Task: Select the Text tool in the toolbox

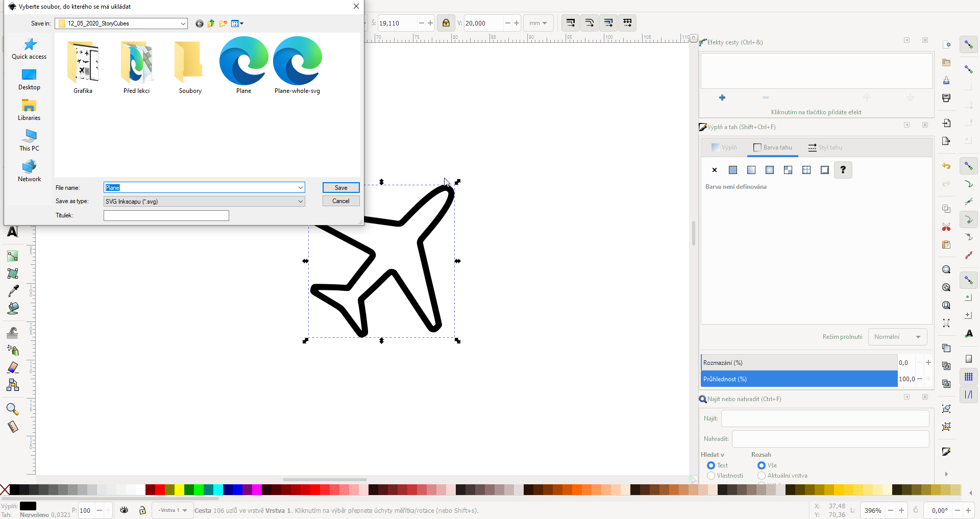Action: (x=13, y=232)
